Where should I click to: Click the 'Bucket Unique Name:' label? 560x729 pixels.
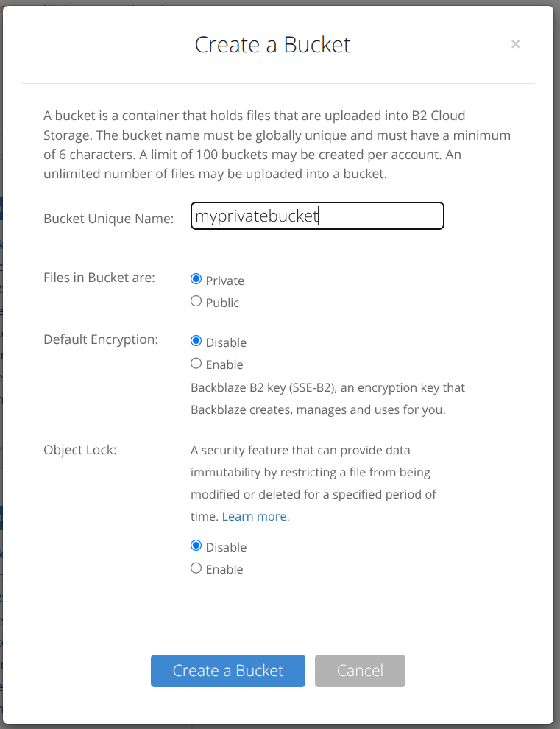(x=108, y=219)
